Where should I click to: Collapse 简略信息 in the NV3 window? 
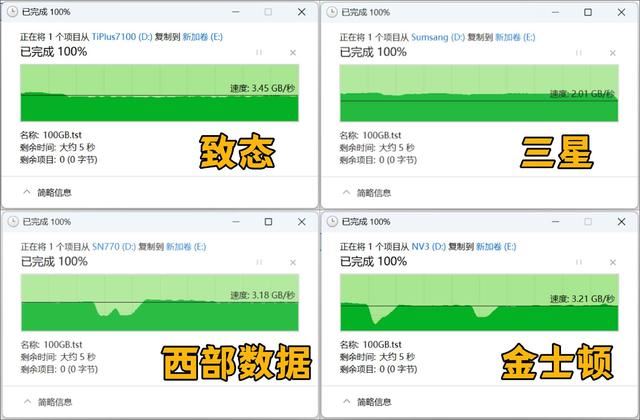367,402
